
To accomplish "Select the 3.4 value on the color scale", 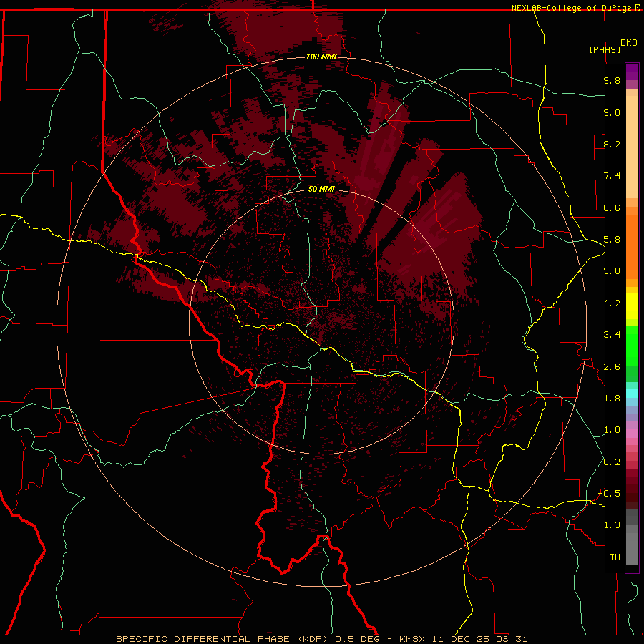I will click(612, 335).
